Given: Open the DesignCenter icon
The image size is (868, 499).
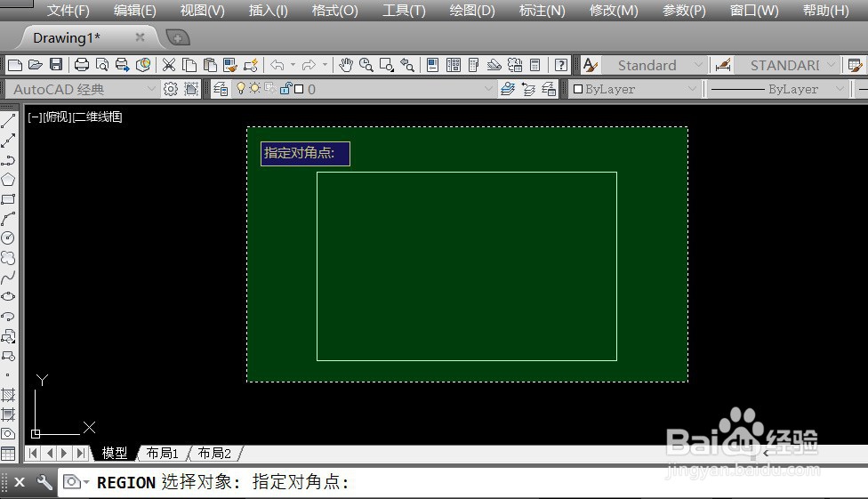Looking at the screenshot, I should tap(454, 65).
